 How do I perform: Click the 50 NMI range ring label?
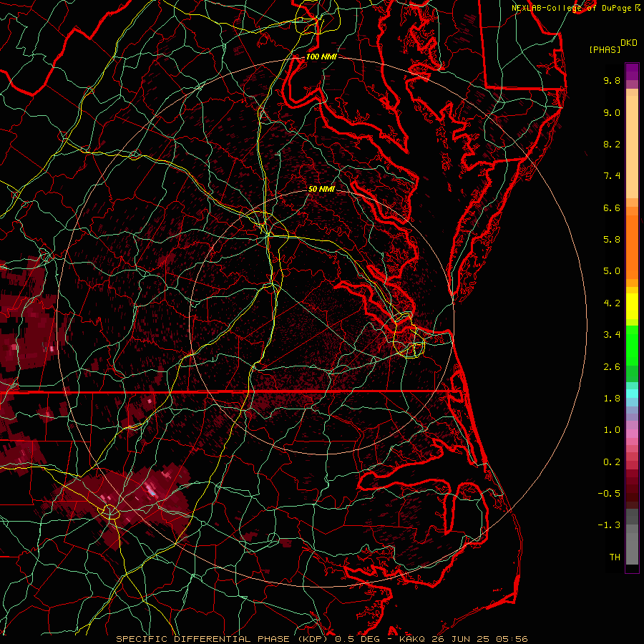tap(321, 189)
